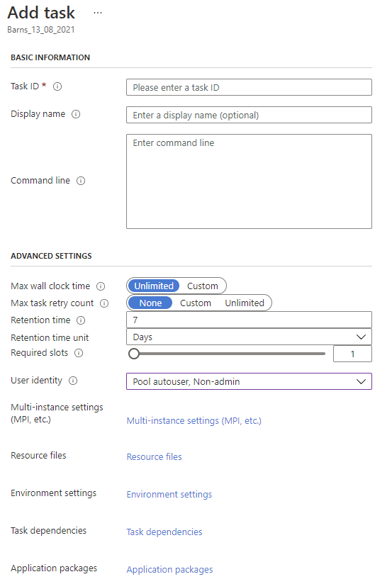Click the Max task retry count info icon
The image size is (392, 584).
(104, 303)
